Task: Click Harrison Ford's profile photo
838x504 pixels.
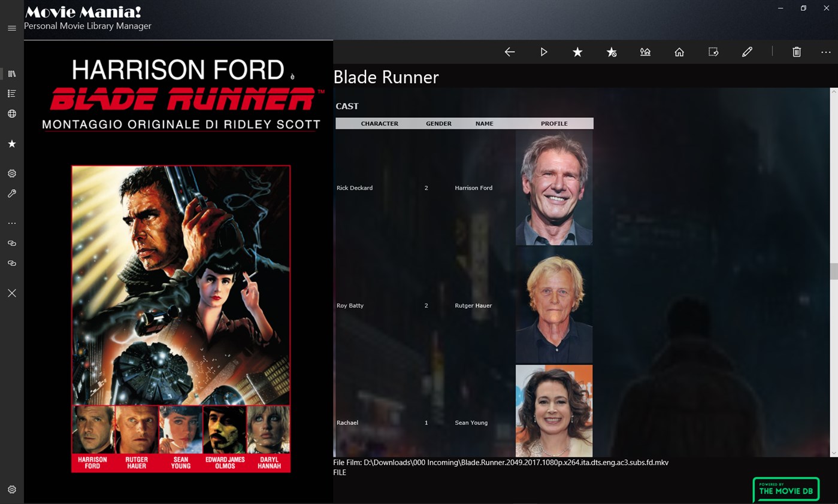Action: point(553,188)
